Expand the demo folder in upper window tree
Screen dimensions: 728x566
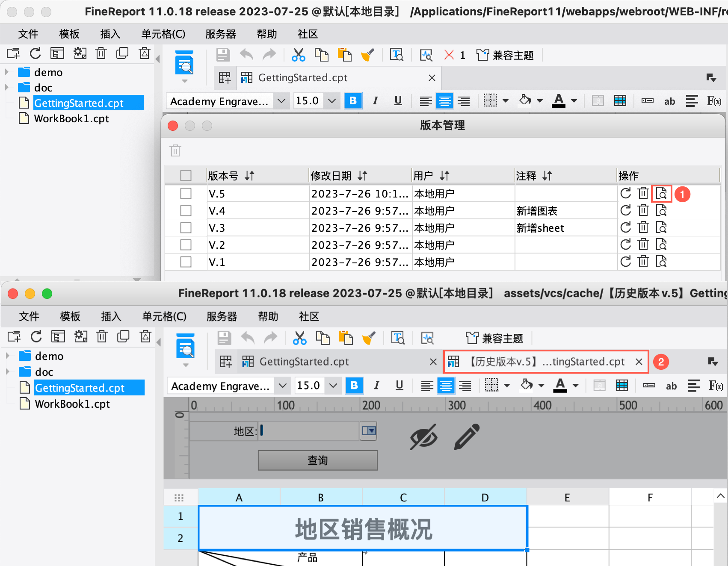[7, 72]
